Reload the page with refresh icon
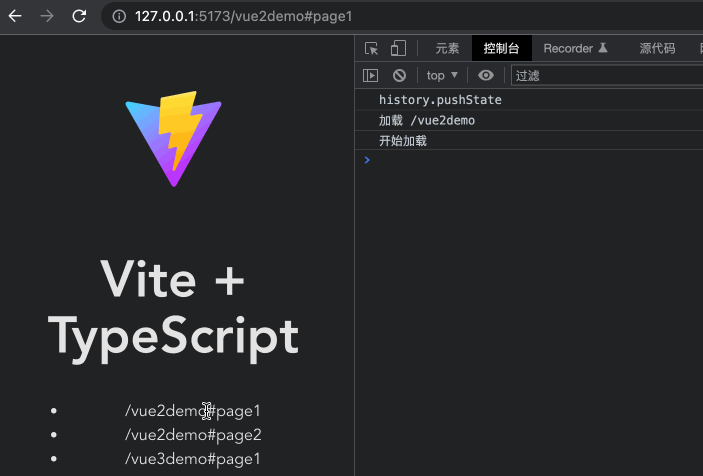The height and width of the screenshot is (476, 703). [x=79, y=16]
